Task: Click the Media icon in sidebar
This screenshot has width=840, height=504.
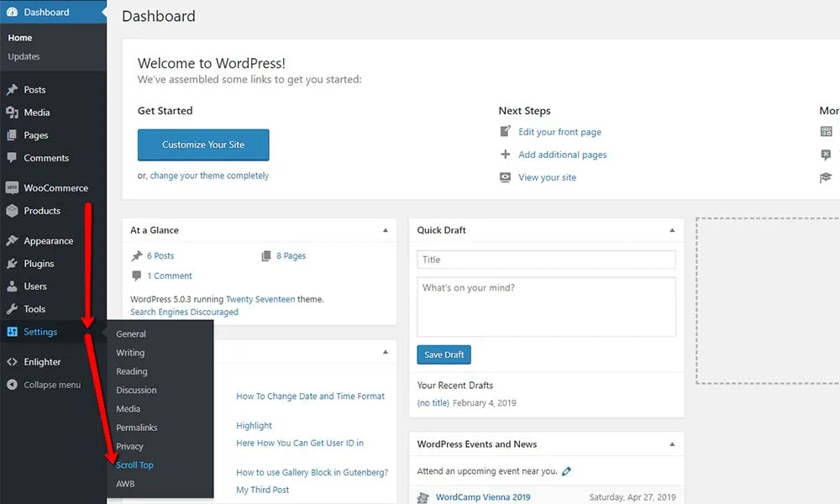Action: point(12,113)
